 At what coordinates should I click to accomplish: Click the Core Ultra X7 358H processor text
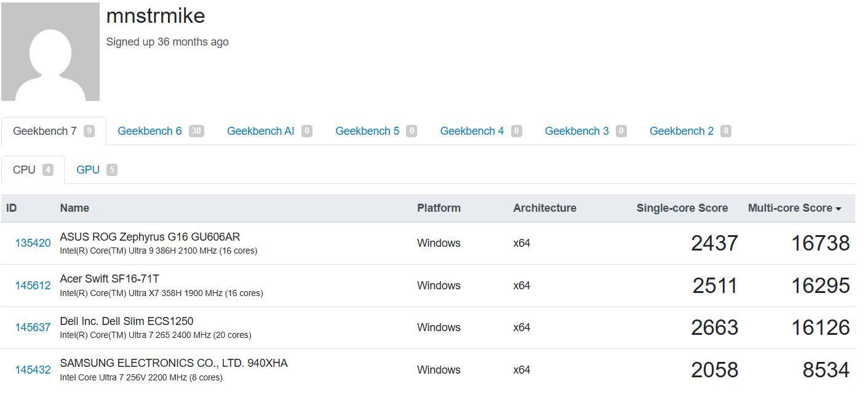point(161,294)
